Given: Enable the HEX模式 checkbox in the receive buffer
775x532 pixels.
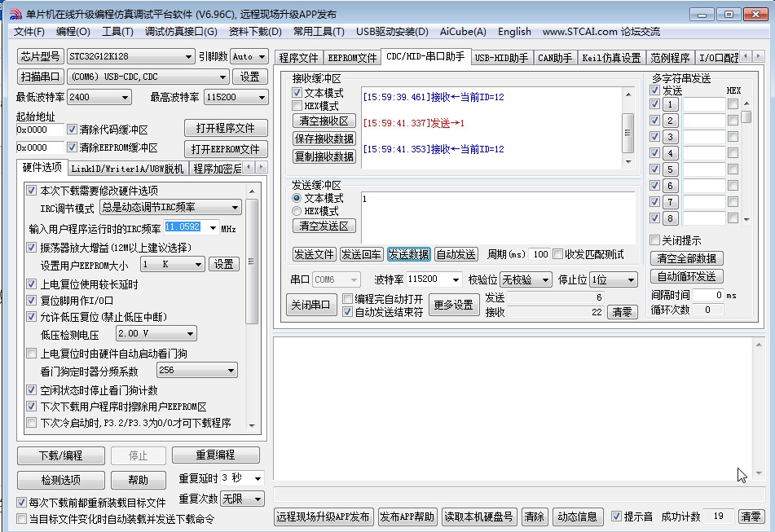Looking at the screenshot, I should click(x=297, y=106).
